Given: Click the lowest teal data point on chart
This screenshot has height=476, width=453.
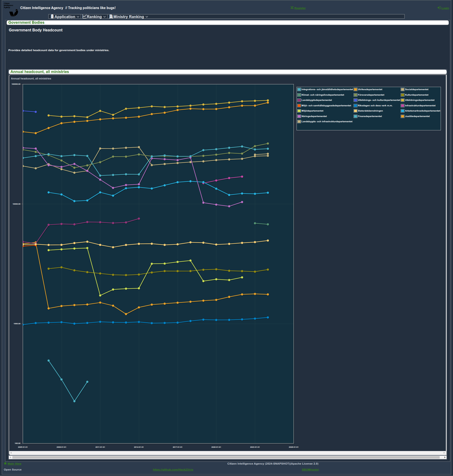Looking at the screenshot, I should (x=74, y=401).
